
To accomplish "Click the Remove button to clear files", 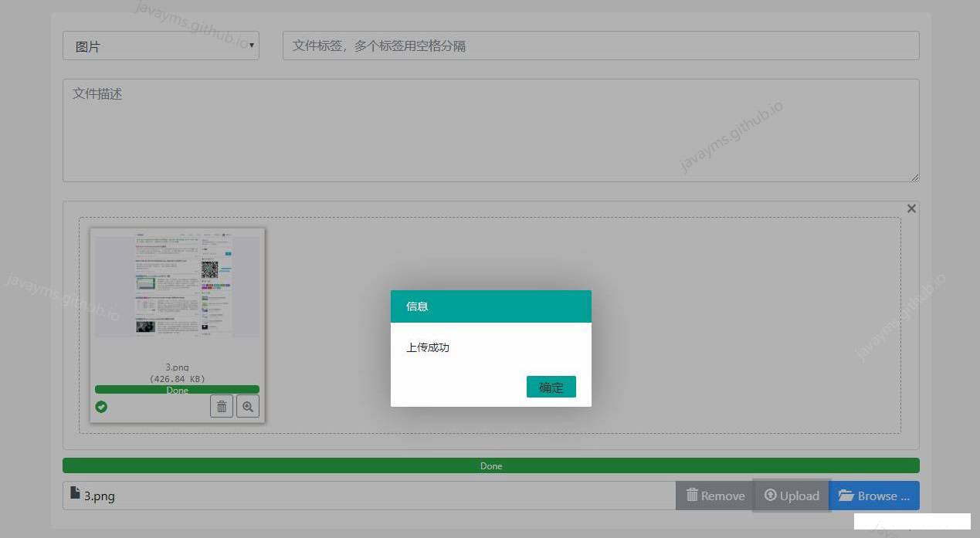I will tap(714, 496).
